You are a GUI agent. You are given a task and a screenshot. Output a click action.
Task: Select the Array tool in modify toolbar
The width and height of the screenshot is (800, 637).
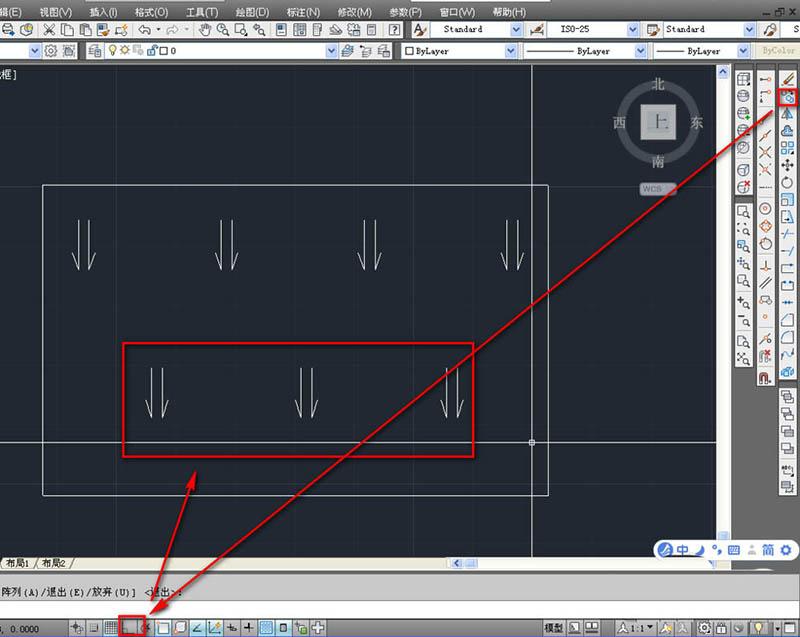788,148
